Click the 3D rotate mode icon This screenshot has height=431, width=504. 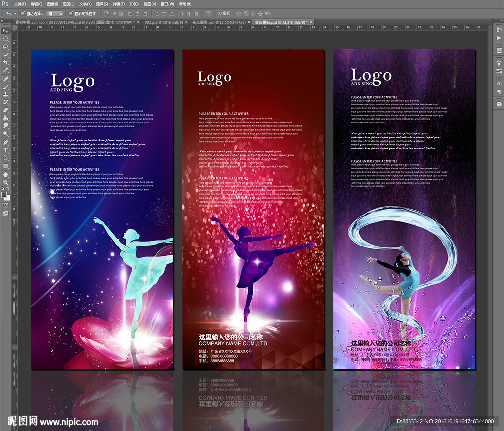point(239,13)
